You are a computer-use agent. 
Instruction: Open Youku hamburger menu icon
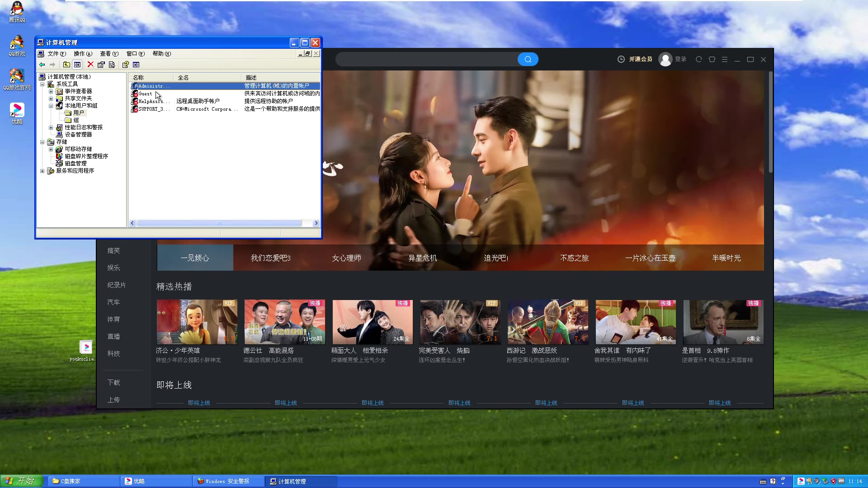pyautogui.click(x=725, y=59)
